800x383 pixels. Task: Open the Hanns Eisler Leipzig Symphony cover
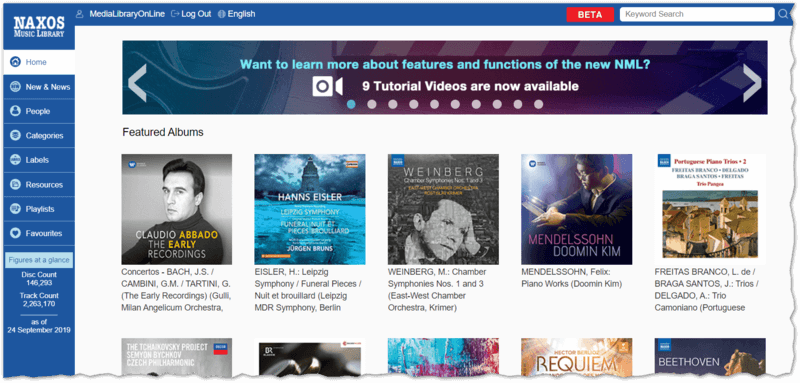pos(310,209)
